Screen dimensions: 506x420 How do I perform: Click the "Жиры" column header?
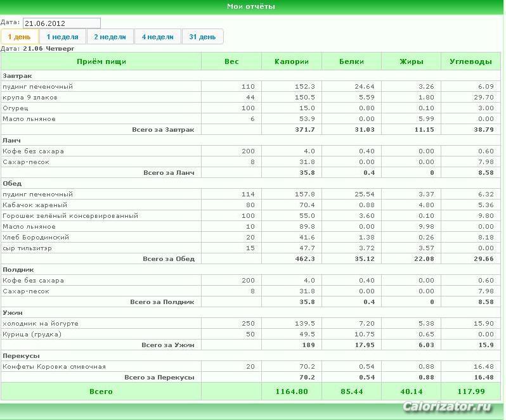(411, 61)
